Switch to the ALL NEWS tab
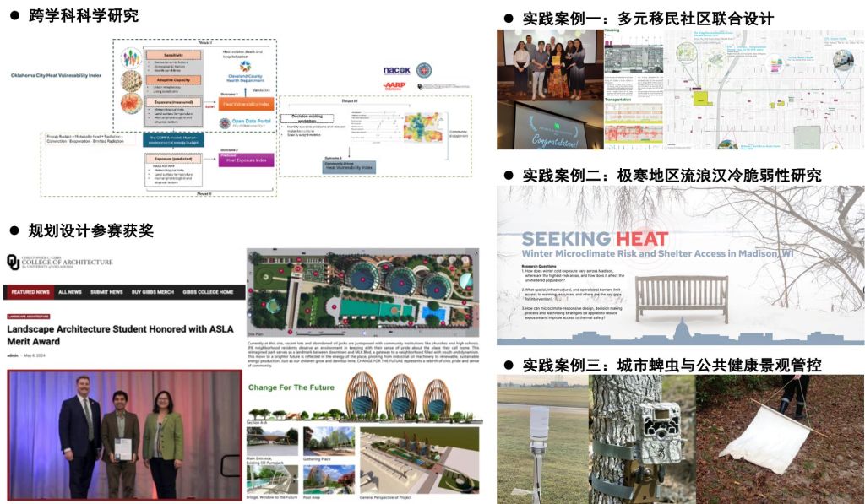The height and width of the screenshot is (504, 865). coord(70,292)
